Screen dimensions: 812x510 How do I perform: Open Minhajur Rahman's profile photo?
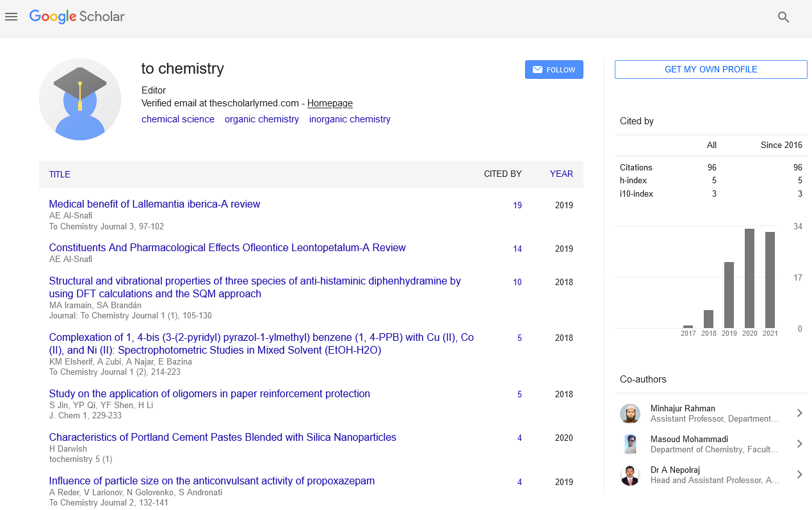click(x=630, y=413)
